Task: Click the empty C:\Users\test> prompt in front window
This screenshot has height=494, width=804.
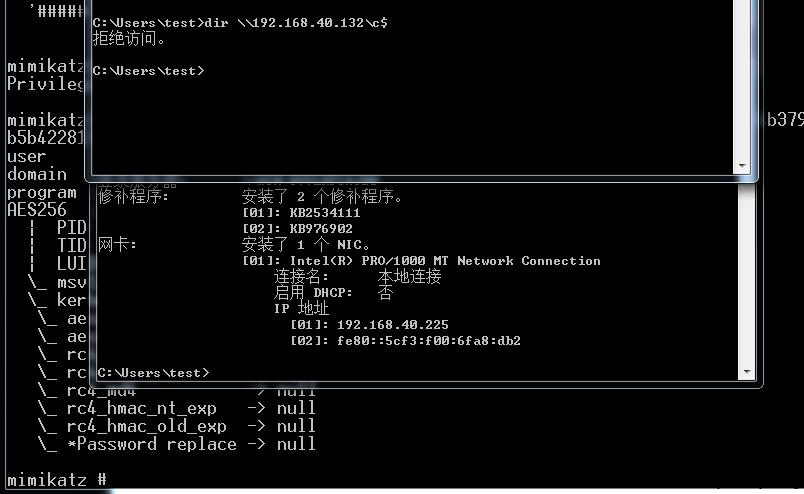Action: coord(148,70)
